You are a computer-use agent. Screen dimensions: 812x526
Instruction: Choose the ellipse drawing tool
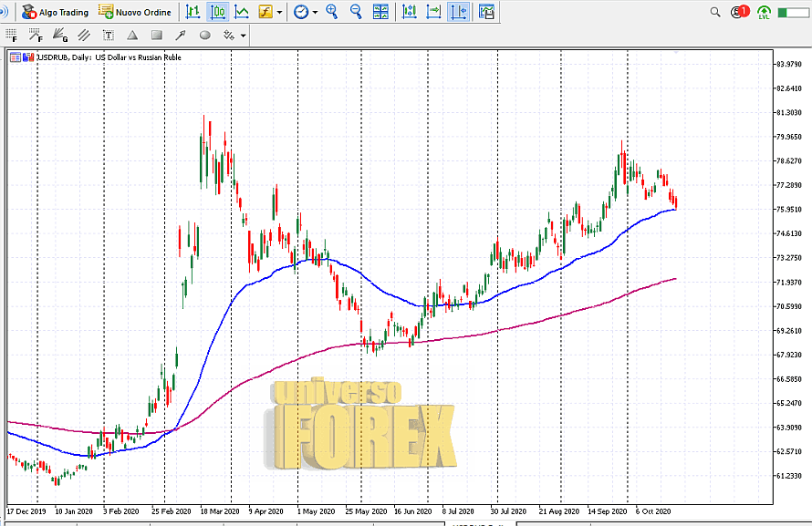[x=204, y=36]
